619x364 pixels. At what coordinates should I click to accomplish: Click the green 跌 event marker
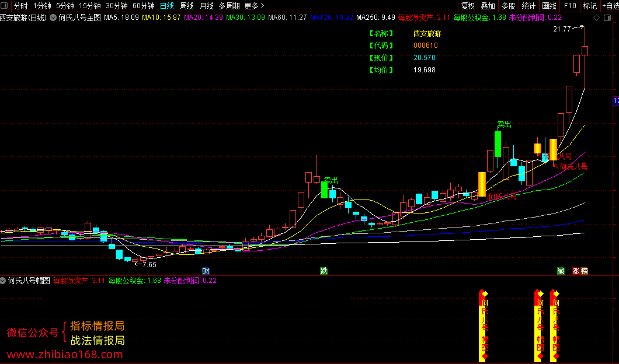click(x=324, y=271)
